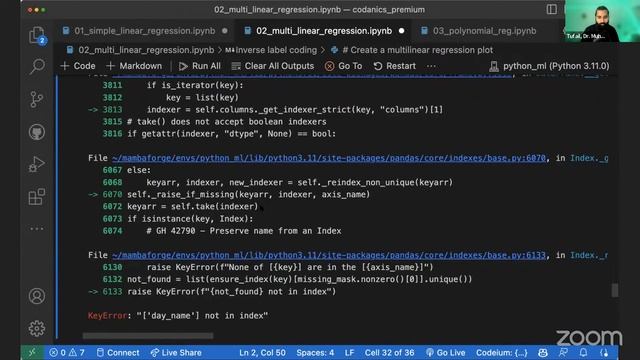The width and height of the screenshot is (640, 360).
Task: Open Codeium status item
Action: point(502,353)
